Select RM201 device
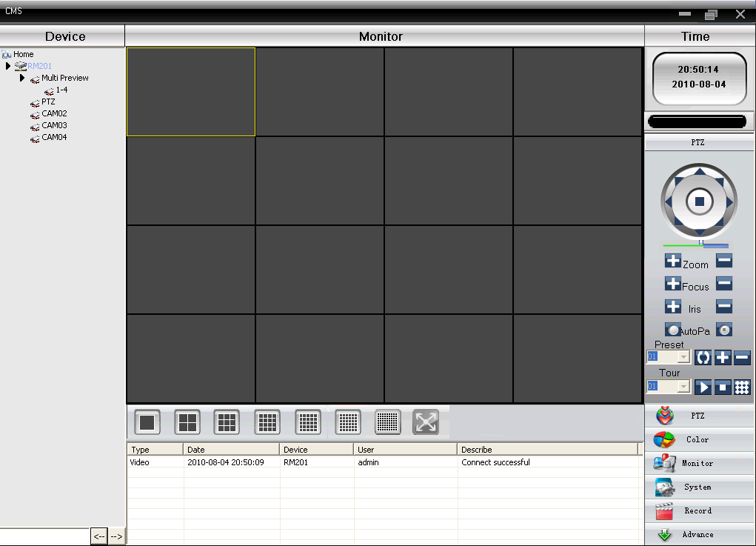This screenshot has width=756, height=546. tap(39, 66)
